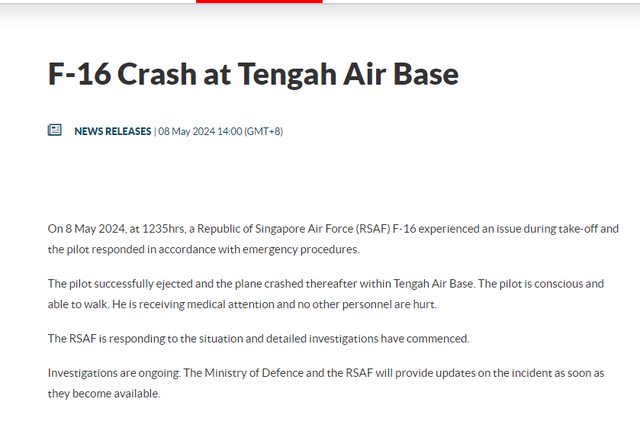The height and width of the screenshot is (444, 640).
Task: Click "emergency procedures" text in first paragraph
Action: pos(300,249)
